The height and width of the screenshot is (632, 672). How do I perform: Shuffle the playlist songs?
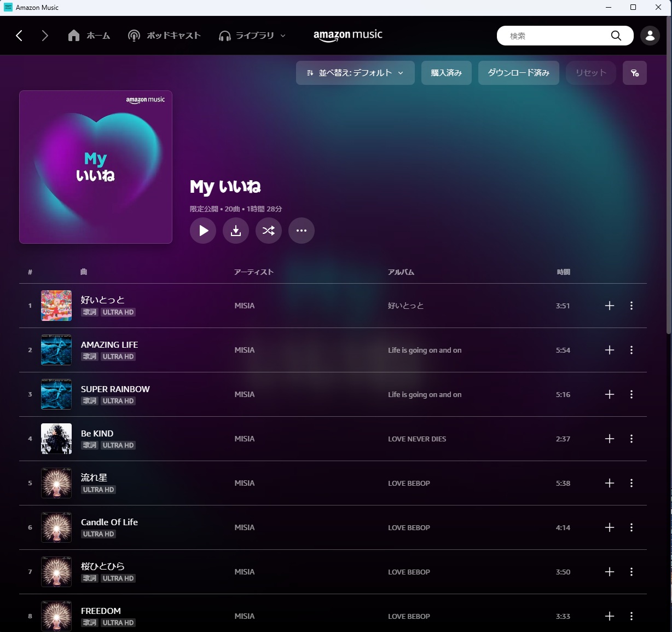(269, 231)
